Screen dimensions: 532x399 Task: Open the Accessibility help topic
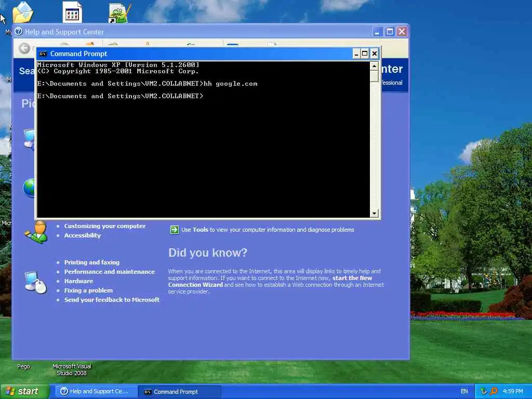83,235
